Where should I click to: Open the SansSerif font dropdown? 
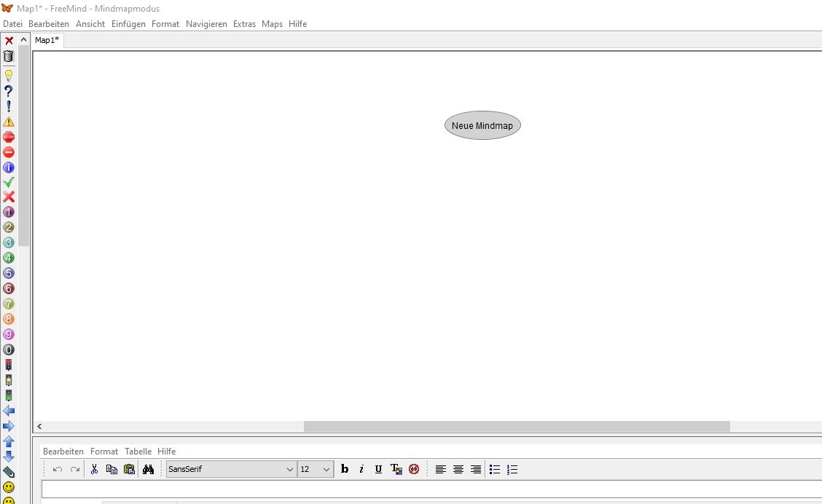(x=231, y=470)
